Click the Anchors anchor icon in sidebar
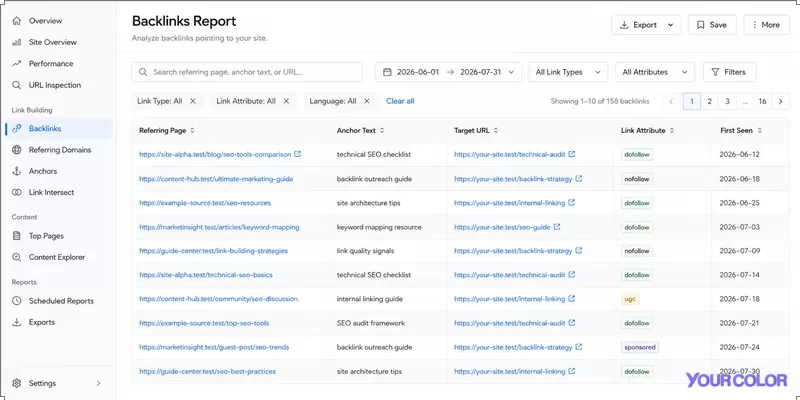Screen dimensions: 800x400 [17, 171]
